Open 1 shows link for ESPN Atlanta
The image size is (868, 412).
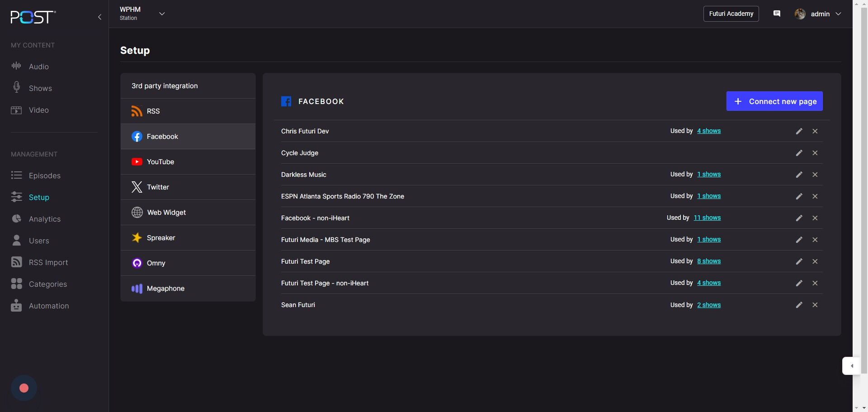pyautogui.click(x=709, y=196)
